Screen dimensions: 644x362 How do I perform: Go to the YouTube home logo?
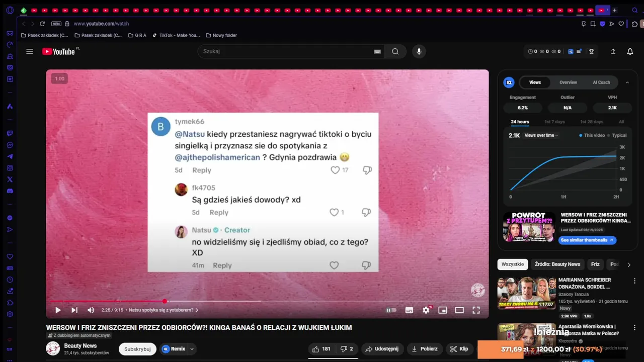[58, 51]
